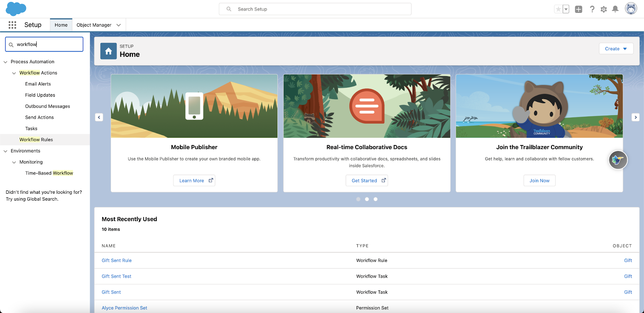Open the notifications bell

(x=615, y=9)
